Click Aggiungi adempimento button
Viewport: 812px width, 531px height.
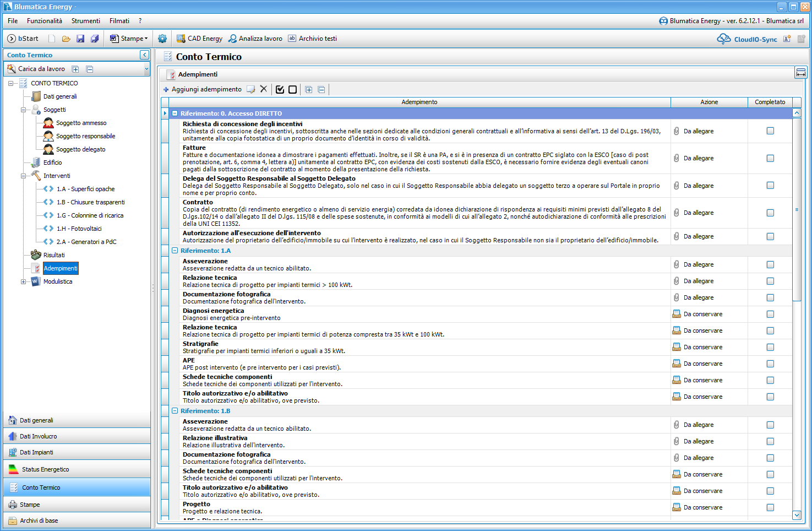(202, 89)
